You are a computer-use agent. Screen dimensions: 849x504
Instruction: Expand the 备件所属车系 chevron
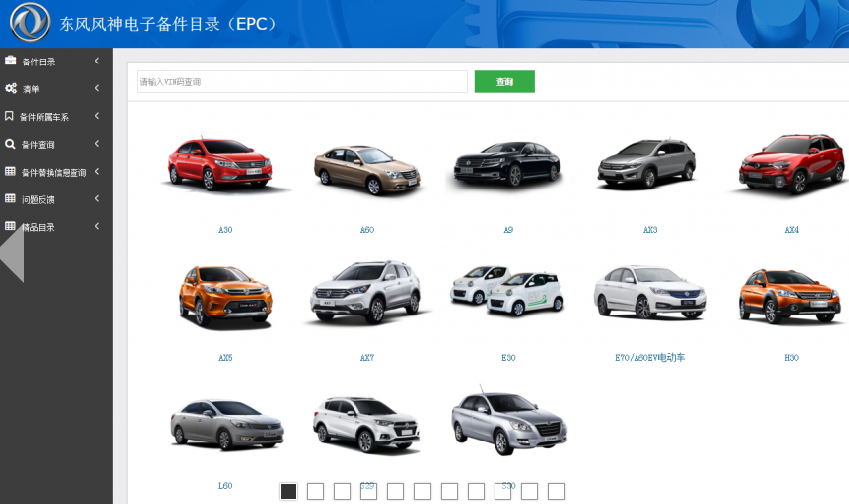(x=97, y=116)
